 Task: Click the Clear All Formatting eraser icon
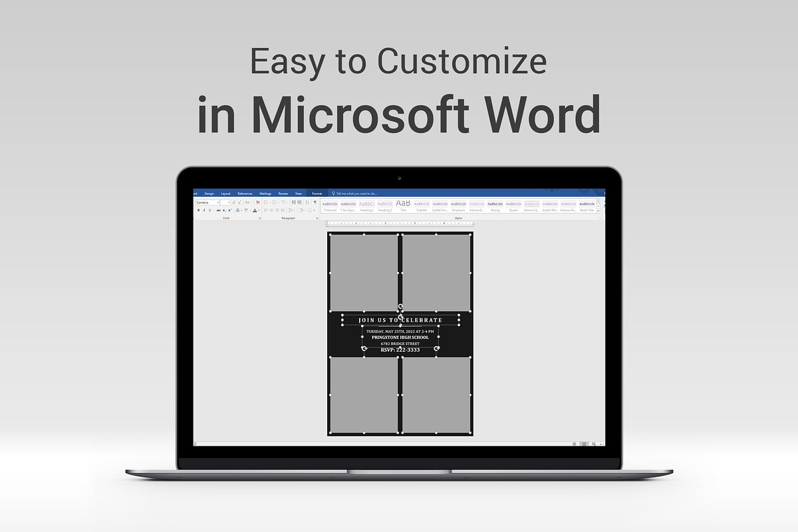pyautogui.click(x=257, y=202)
